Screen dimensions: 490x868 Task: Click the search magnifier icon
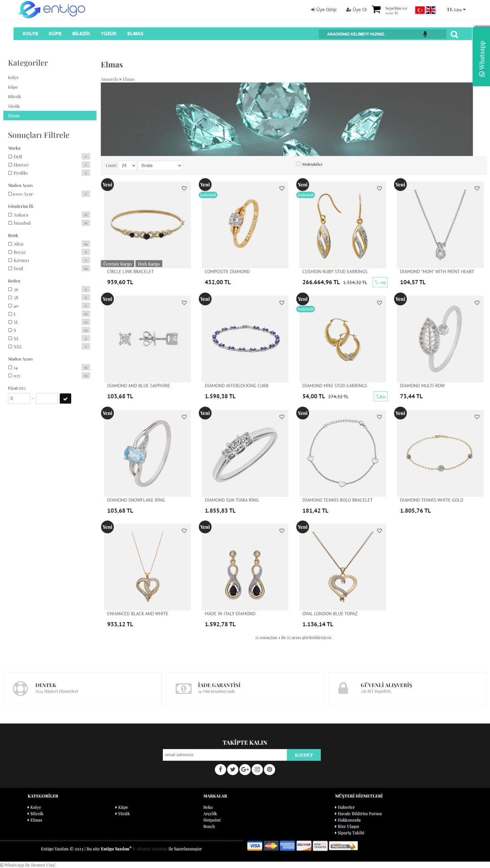pyautogui.click(x=454, y=34)
